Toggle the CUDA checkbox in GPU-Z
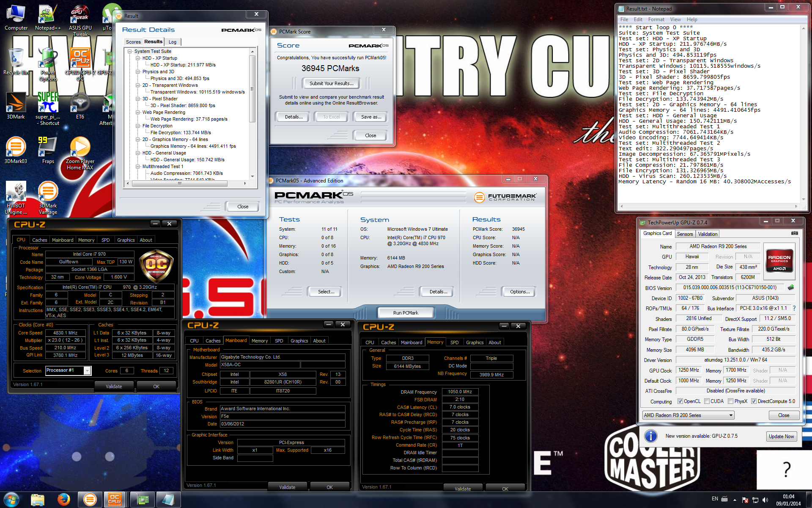The width and height of the screenshot is (812, 508). (x=707, y=401)
